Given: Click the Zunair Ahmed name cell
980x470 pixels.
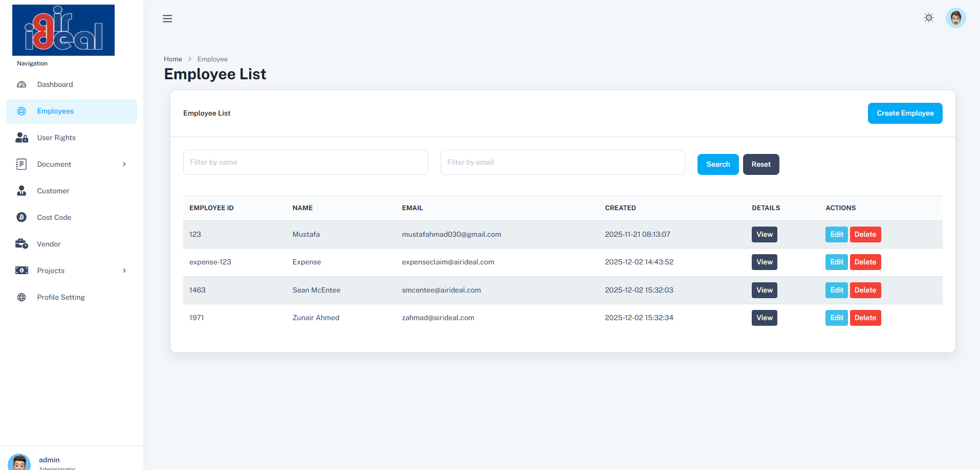Looking at the screenshot, I should pyautogui.click(x=316, y=318).
